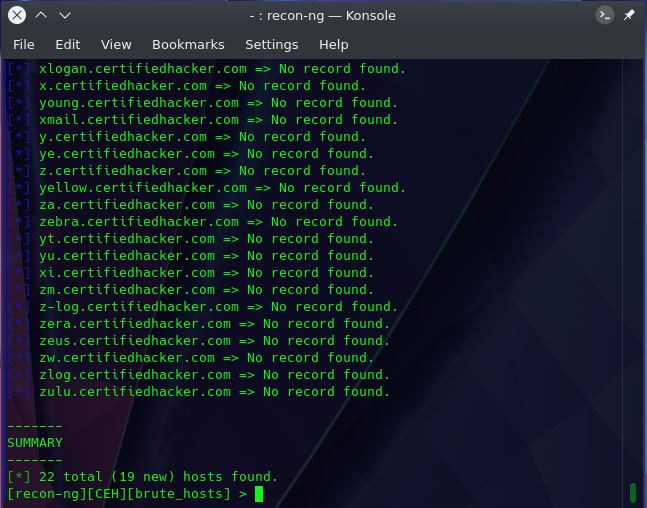This screenshot has height=508, width=647.
Task: Click the line starting 'z.certifiedhacker.com'
Action: [187, 170]
